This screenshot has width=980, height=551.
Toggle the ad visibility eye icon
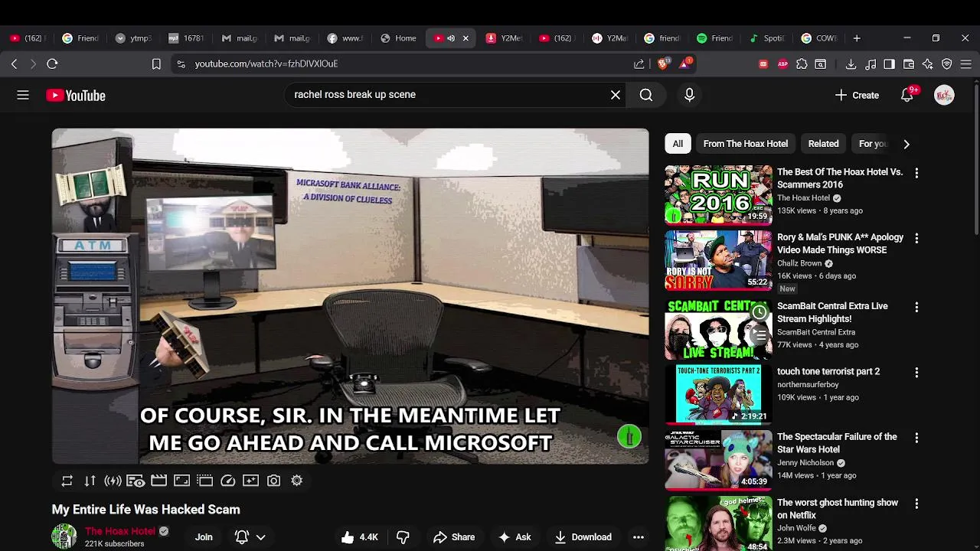(136, 481)
